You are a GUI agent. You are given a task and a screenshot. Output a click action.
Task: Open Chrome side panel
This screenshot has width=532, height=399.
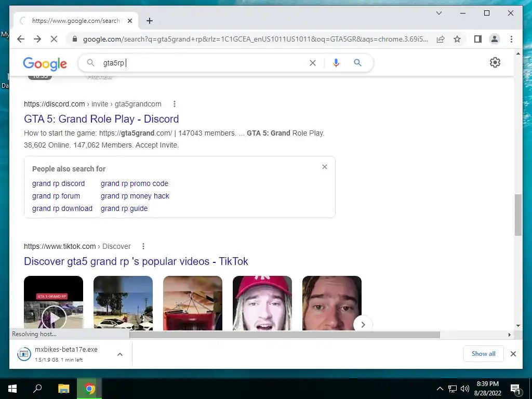point(478,39)
